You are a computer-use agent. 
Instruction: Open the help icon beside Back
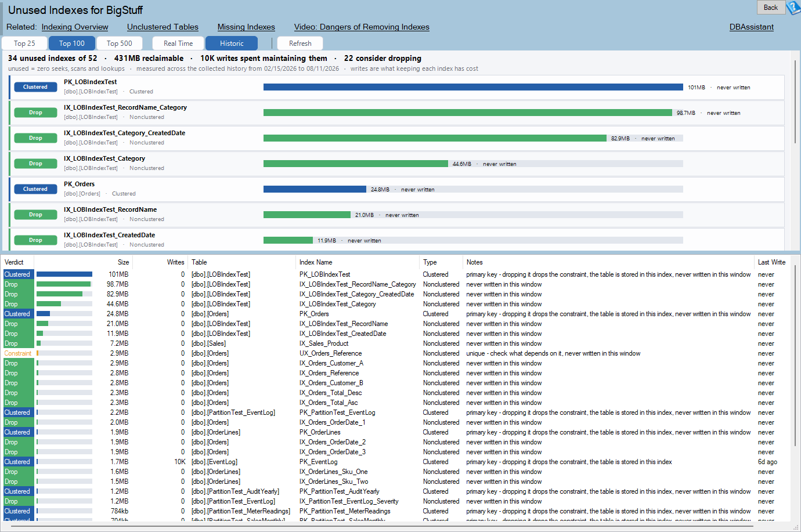tap(793, 8)
